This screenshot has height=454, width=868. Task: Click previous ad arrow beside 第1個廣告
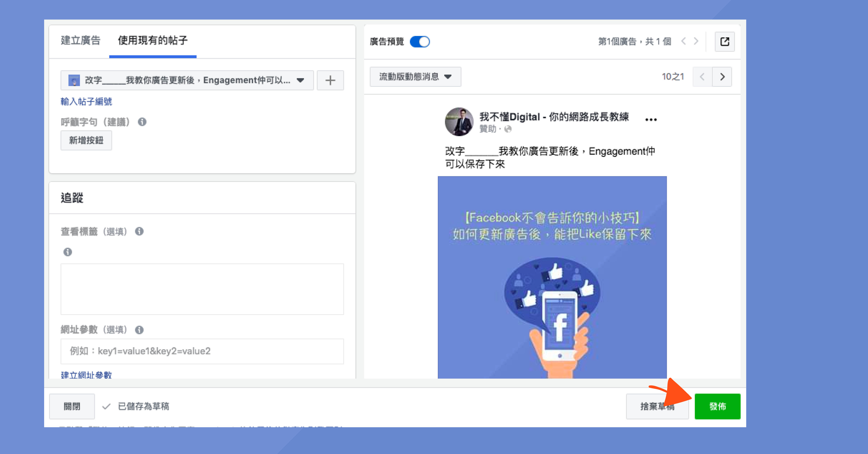pyautogui.click(x=683, y=41)
